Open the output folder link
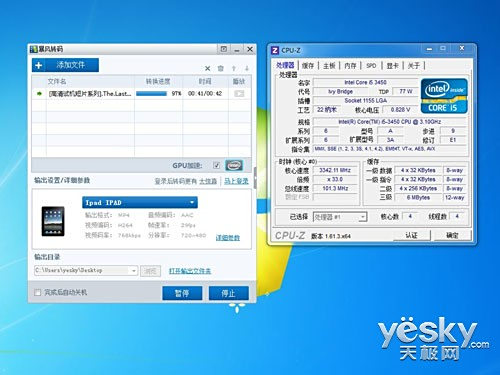The height and width of the screenshot is (375, 500). (190, 271)
